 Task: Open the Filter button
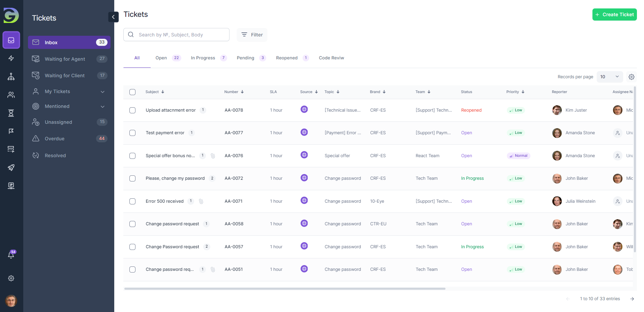252,35
